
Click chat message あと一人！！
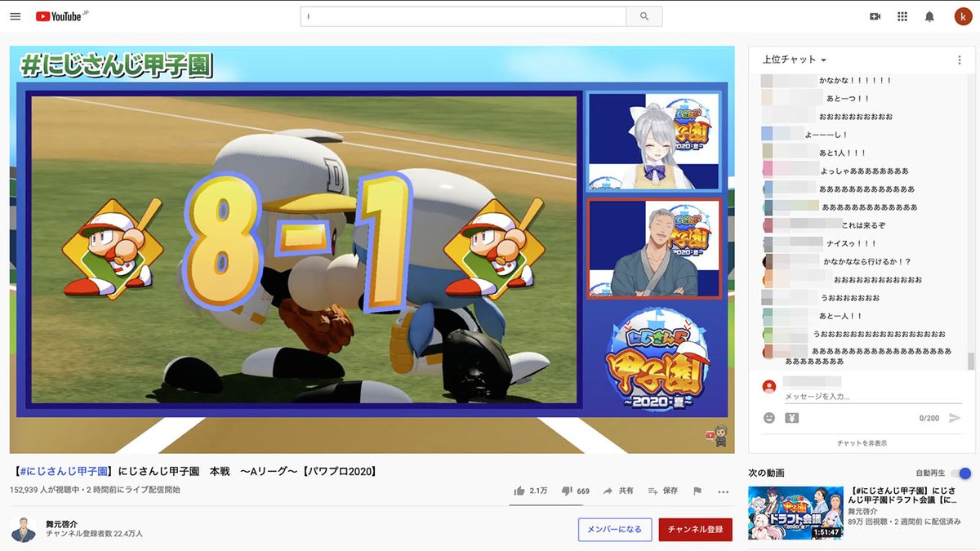pyautogui.click(x=840, y=316)
